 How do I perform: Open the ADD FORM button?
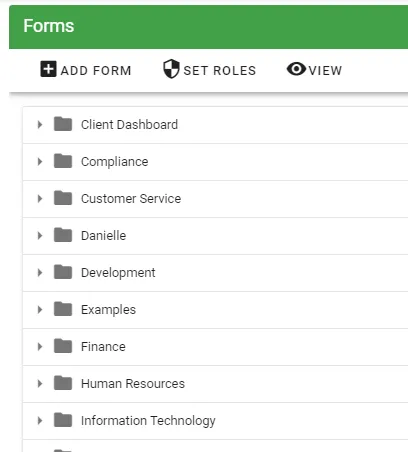click(86, 70)
